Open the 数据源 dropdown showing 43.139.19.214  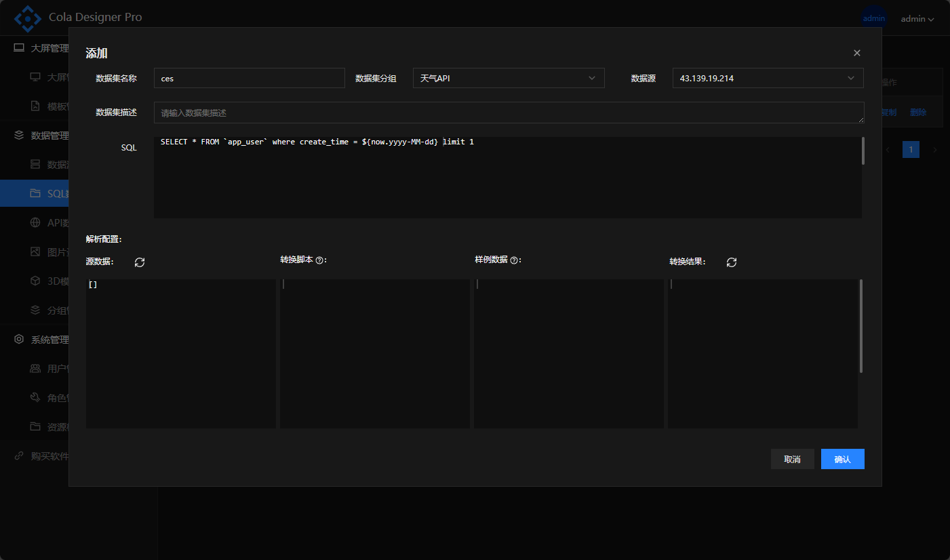[x=768, y=79]
